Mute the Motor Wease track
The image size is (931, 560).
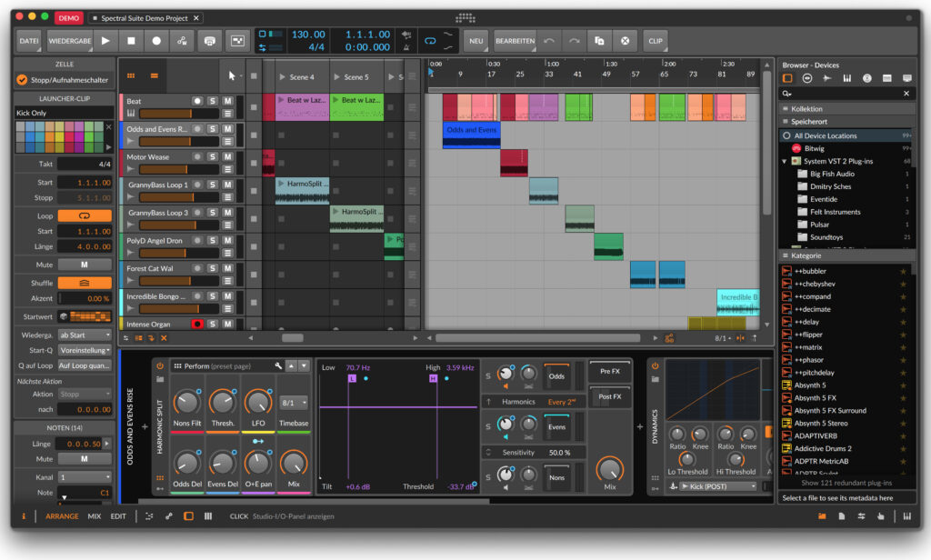click(x=227, y=157)
